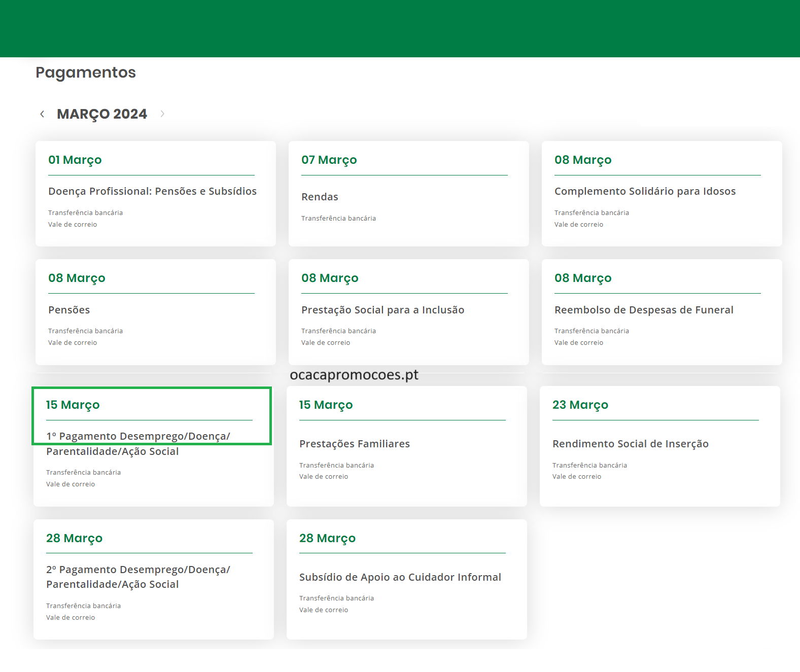Go to previous month with left chevron
Screen dimensions: 800x672
[x=42, y=114]
